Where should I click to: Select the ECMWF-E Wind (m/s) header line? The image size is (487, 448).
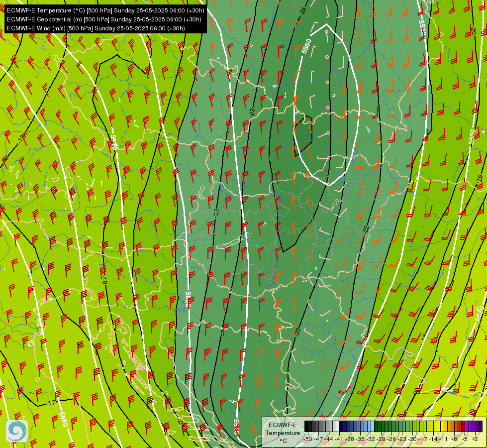[96, 28]
